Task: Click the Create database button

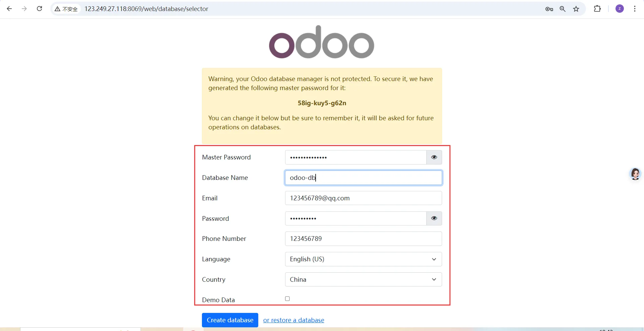Action: (x=230, y=320)
